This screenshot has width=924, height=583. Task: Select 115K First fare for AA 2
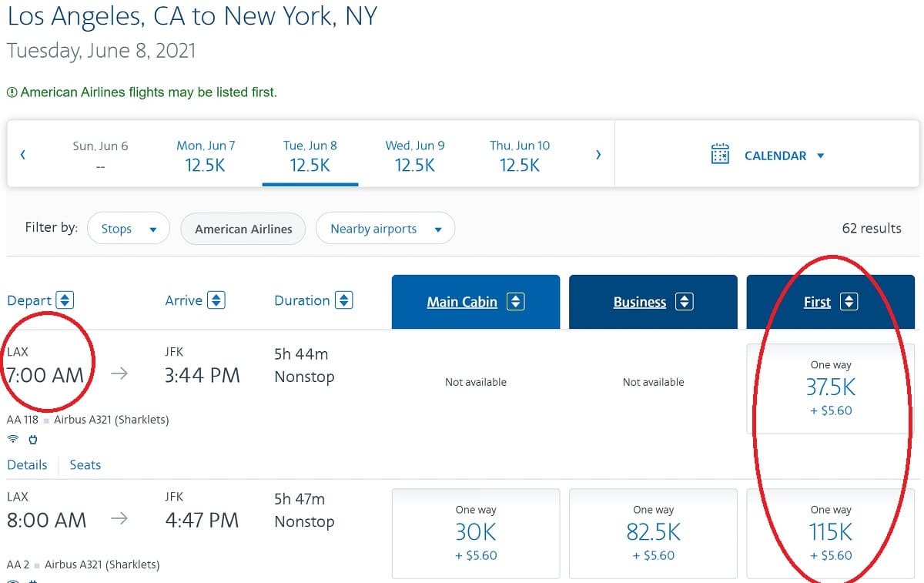pos(831,533)
